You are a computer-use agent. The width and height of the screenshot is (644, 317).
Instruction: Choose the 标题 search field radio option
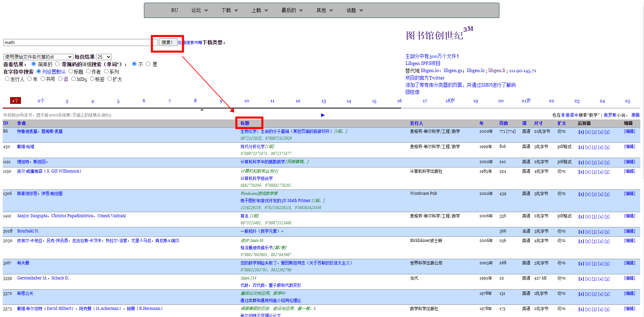click(71, 71)
